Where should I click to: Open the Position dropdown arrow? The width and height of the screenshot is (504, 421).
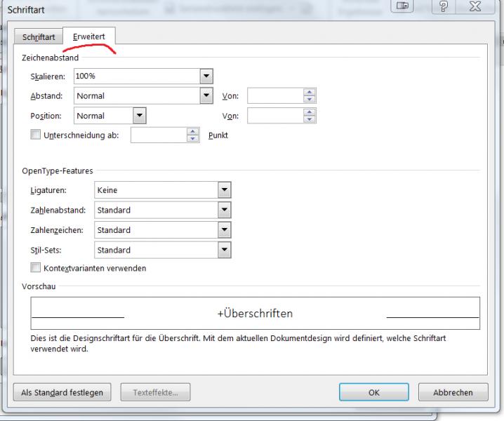[x=139, y=116]
